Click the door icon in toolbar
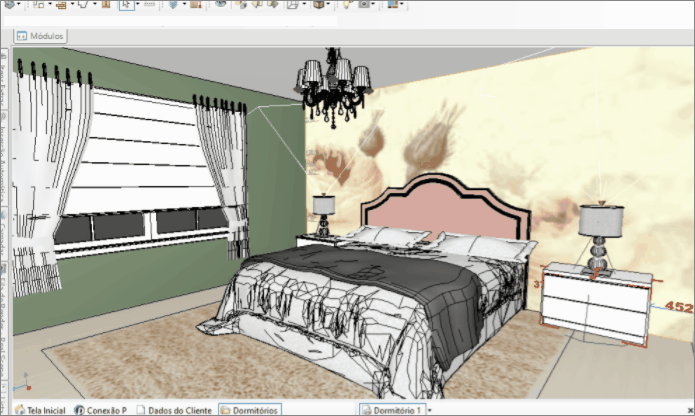This screenshot has height=416, width=695. (105, 4)
